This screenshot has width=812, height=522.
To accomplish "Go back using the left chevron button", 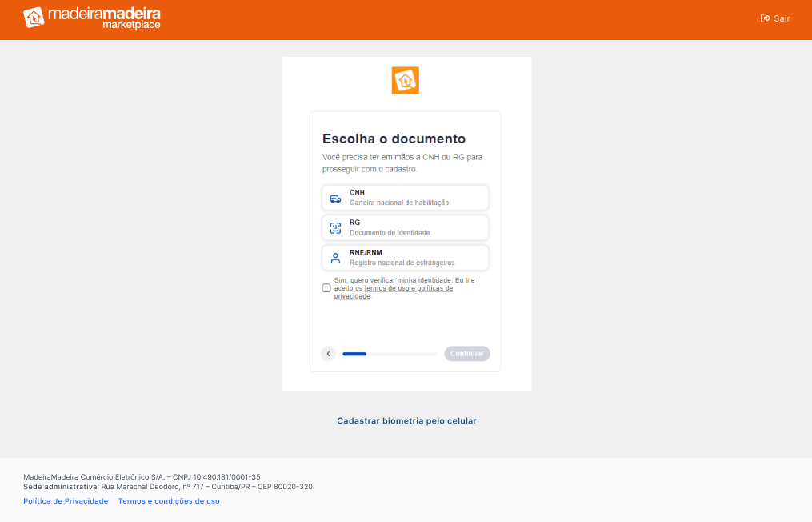I will 328,354.
